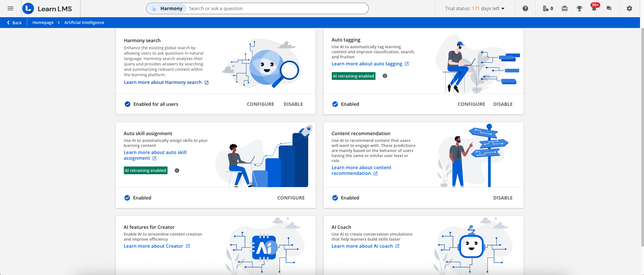Screen dimensions: 644x275
Task: Click Content recommendation enabled checkmark icon
Action: pos(335,198)
